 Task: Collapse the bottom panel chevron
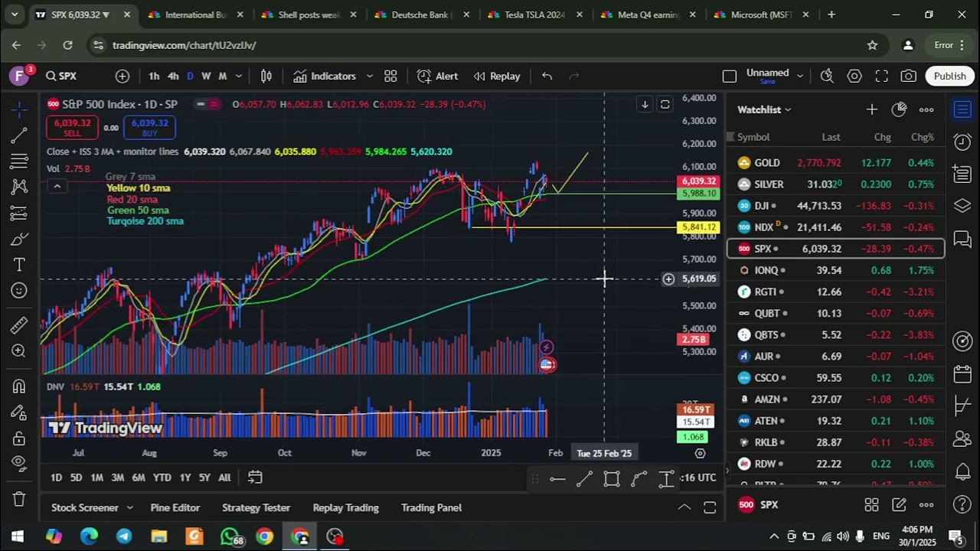(x=684, y=507)
